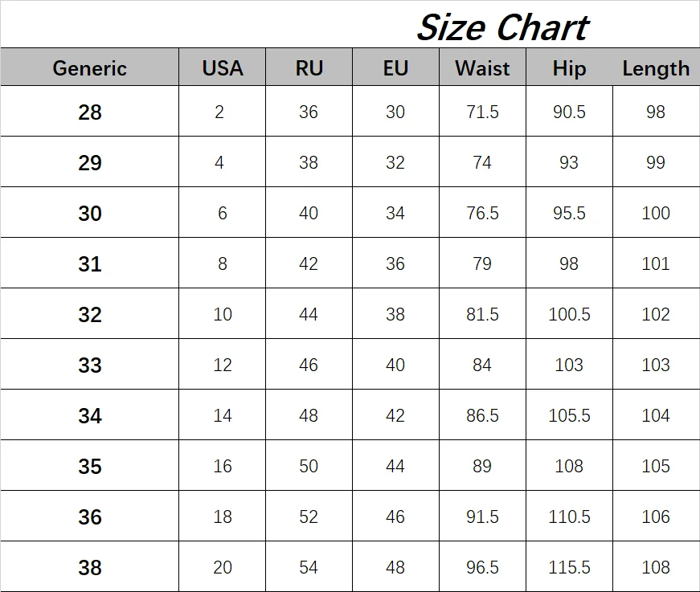Select the hip value 100.5
The height and width of the screenshot is (592, 700).
click(569, 315)
